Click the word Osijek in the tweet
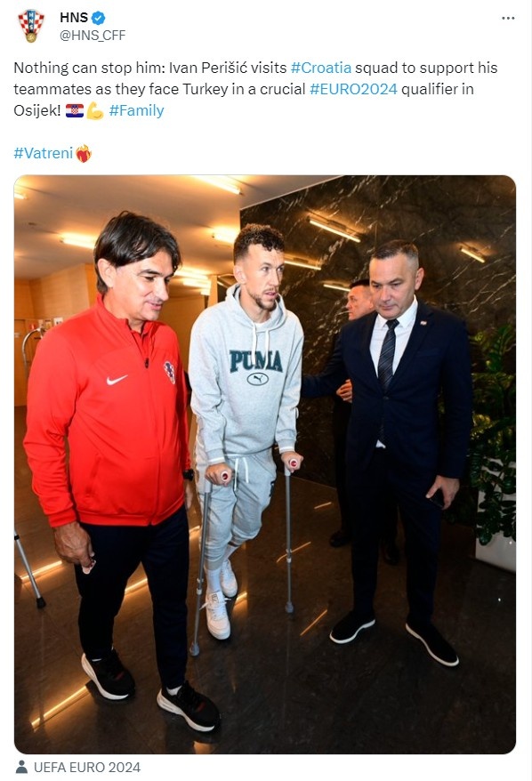The image size is (532, 781). 36,110
